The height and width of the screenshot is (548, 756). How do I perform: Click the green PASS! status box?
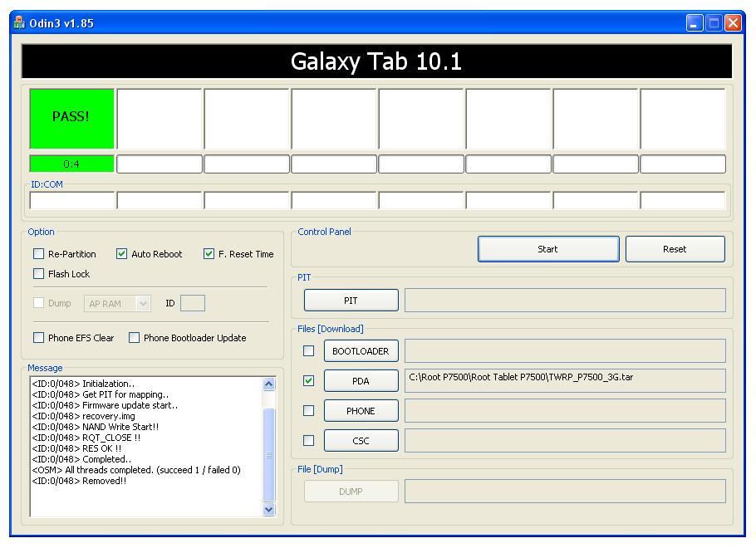point(71,118)
